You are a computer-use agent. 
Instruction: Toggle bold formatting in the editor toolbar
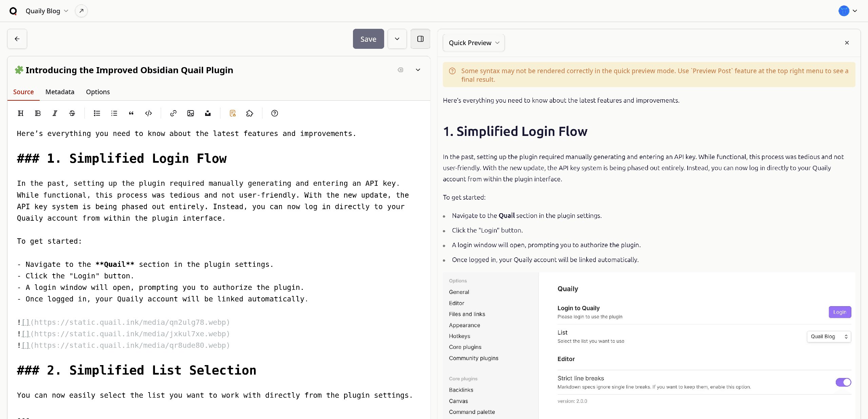pyautogui.click(x=38, y=113)
